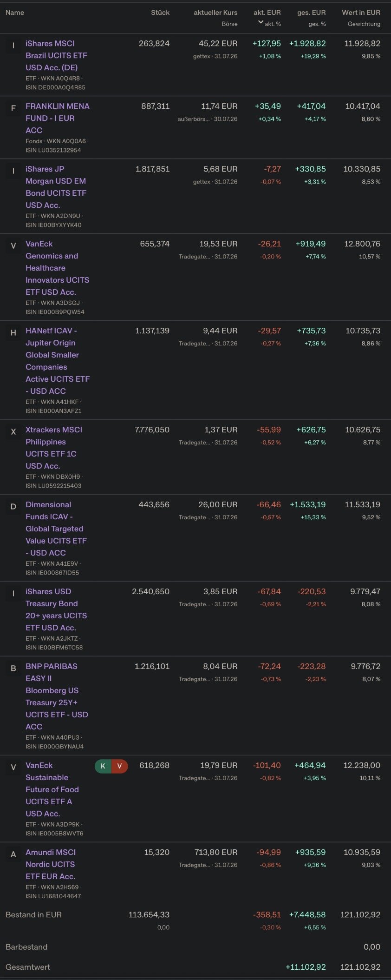Click the 'V' badge for VanEck Genomics
The width and height of the screenshot is (391, 980).
[x=13, y=246]
